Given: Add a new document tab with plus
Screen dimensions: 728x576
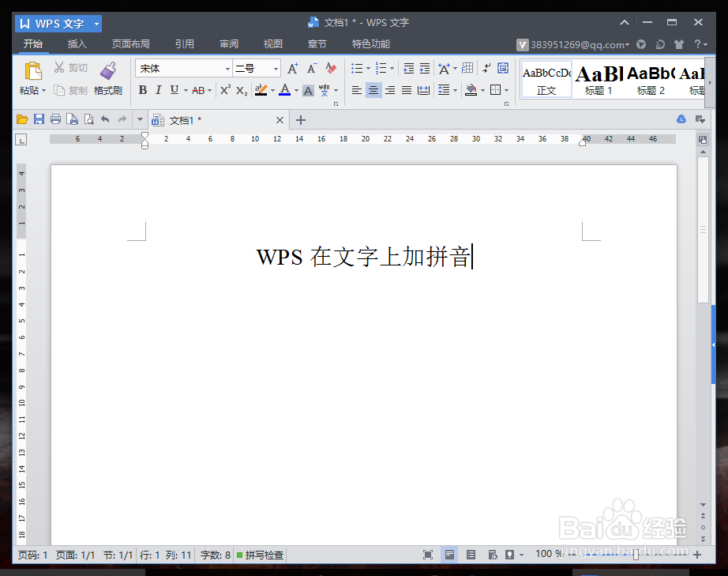Looking at the screenshot, I should tap(301, 120).
